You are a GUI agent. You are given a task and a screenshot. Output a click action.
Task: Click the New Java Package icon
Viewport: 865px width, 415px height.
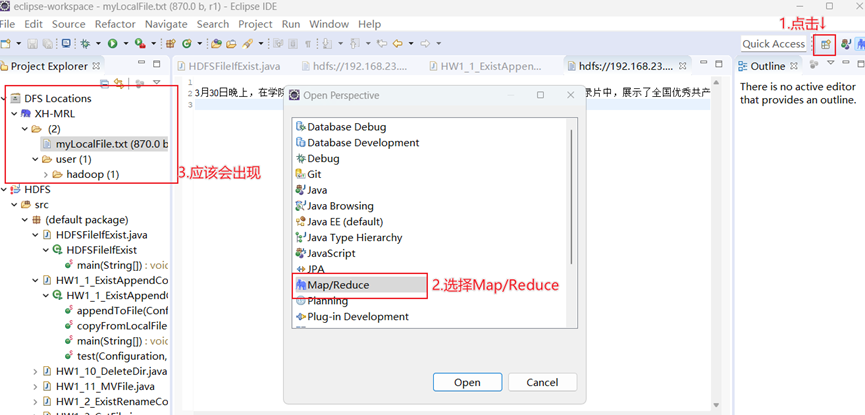170,44
